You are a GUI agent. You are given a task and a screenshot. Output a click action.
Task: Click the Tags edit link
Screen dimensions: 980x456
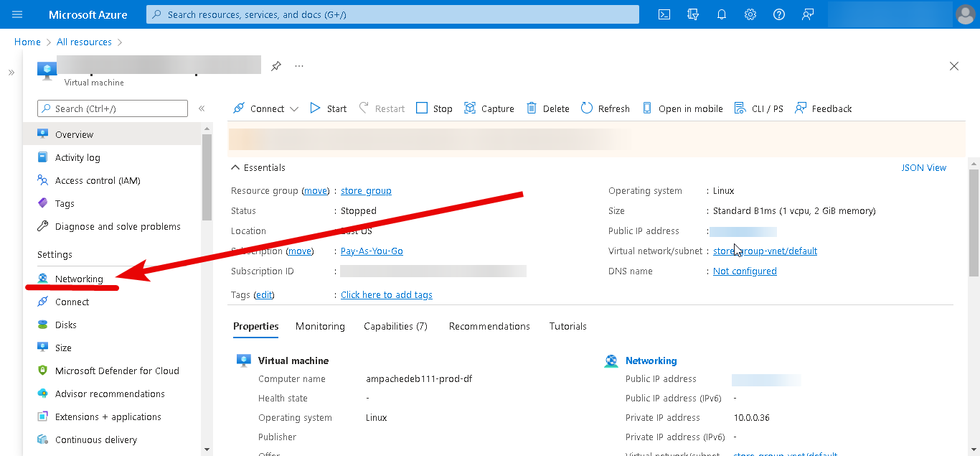[265, 294]
